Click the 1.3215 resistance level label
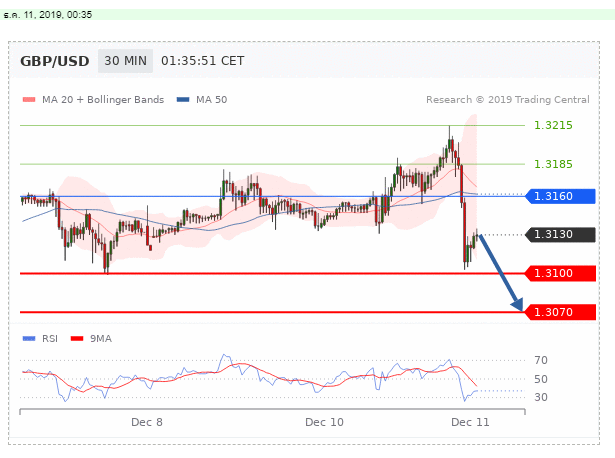 point(553,125)
